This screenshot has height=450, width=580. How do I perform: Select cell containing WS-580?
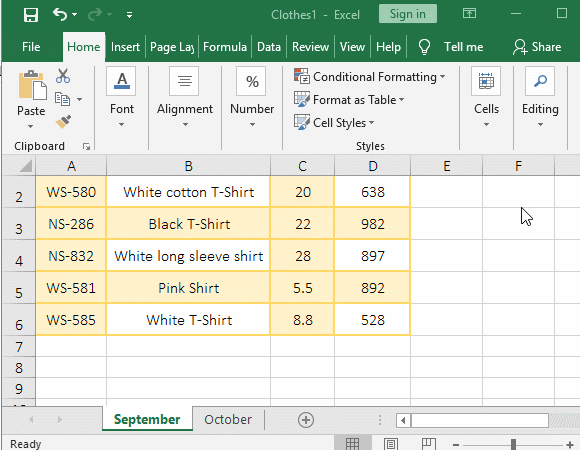(x=71, y=192)
